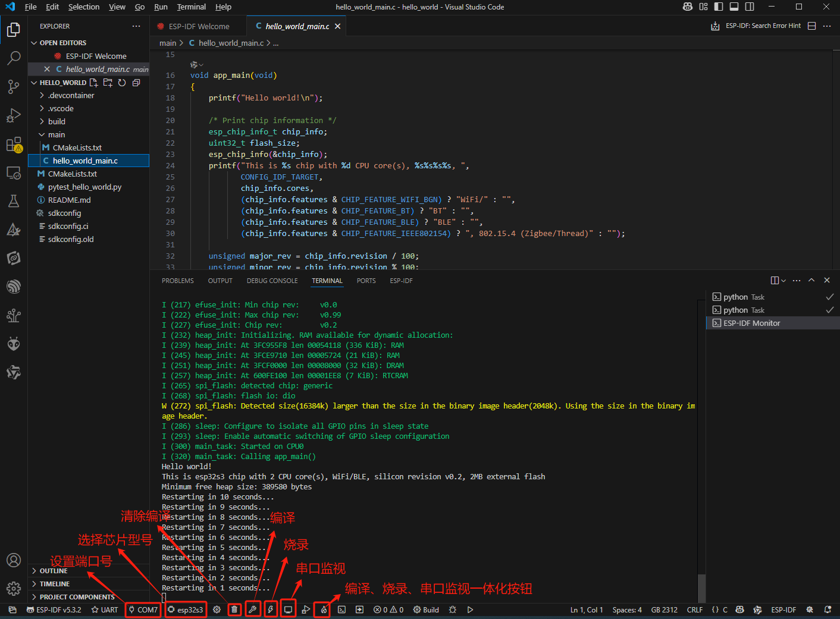The height and width of the screenshot is (619, 840).
Task: Open notifications bell in status bar
Action: tap(828, 609)
